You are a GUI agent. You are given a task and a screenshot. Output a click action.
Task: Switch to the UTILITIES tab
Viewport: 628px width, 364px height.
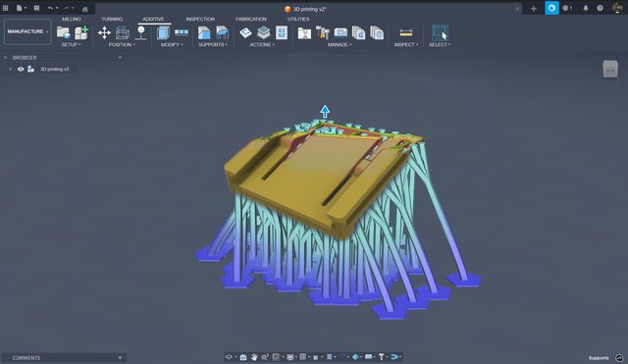point(298,19)
